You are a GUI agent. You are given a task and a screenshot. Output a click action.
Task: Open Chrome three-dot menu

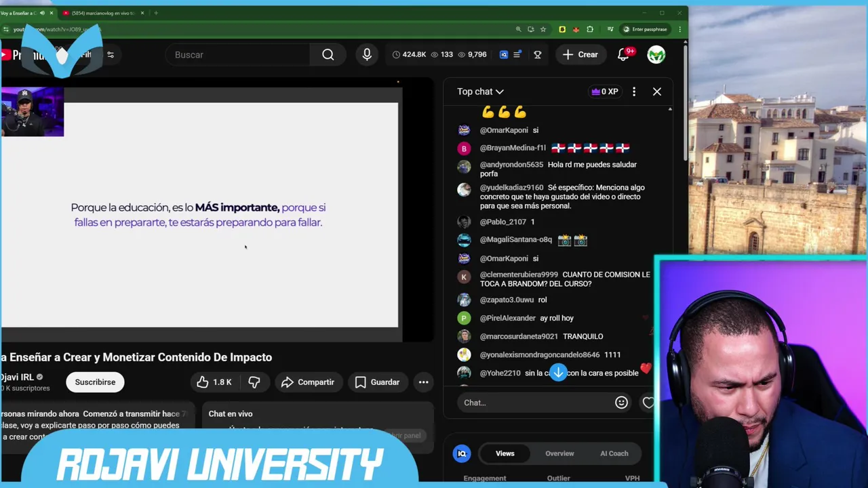tap(680, 29)
